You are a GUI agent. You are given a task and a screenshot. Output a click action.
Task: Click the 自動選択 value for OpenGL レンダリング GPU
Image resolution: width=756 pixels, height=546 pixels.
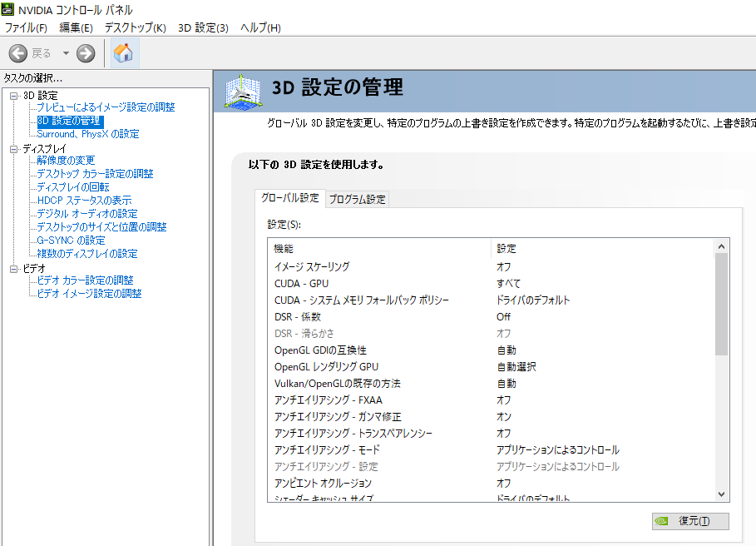coord(516,366)
